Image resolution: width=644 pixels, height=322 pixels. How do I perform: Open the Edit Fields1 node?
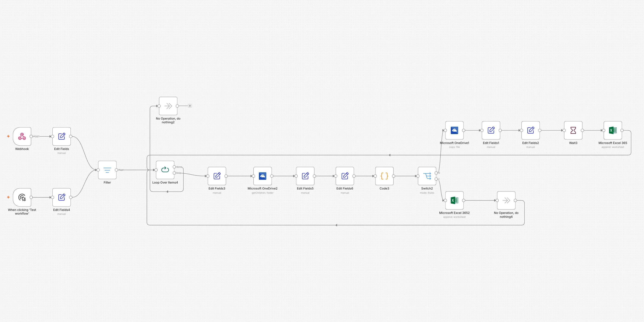pyautogui.click(x=491, y=130)
